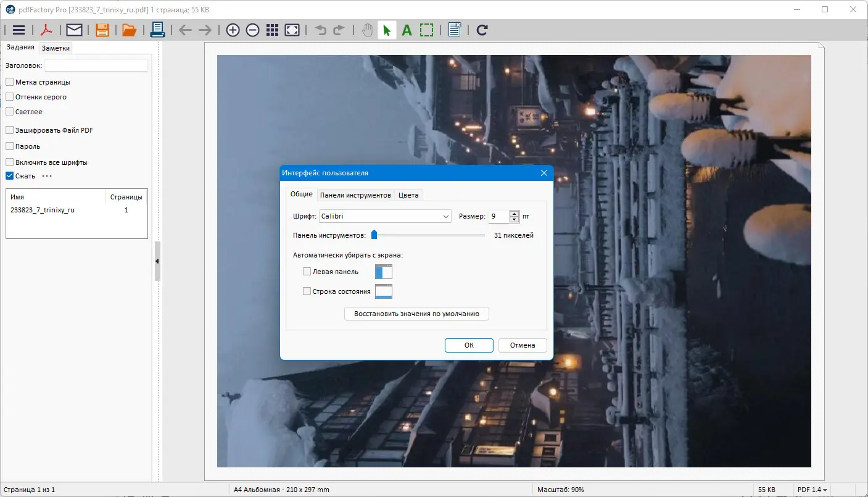
Task: Click into the Заголовок text field
Action: [96, 65]
